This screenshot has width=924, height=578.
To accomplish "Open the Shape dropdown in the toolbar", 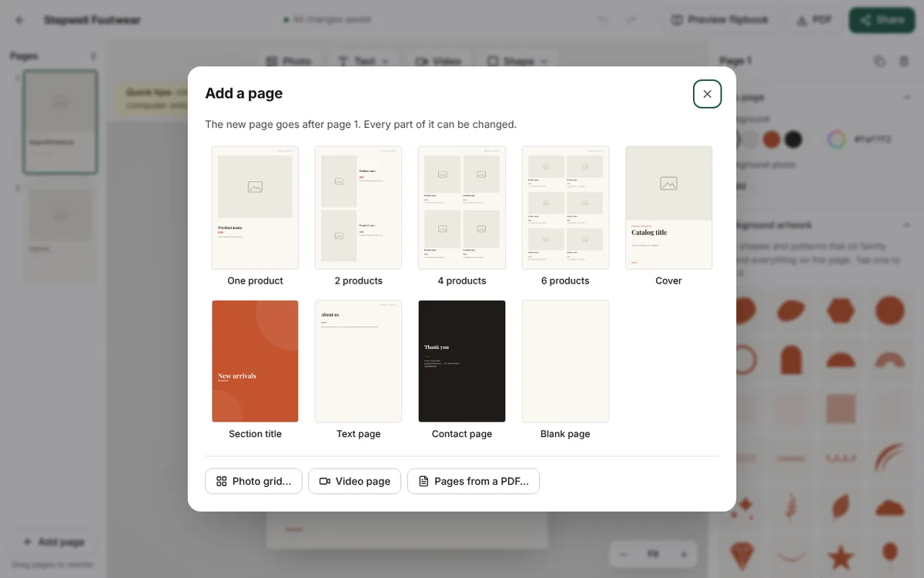I will pyautogui.click(x=517, y=61).
